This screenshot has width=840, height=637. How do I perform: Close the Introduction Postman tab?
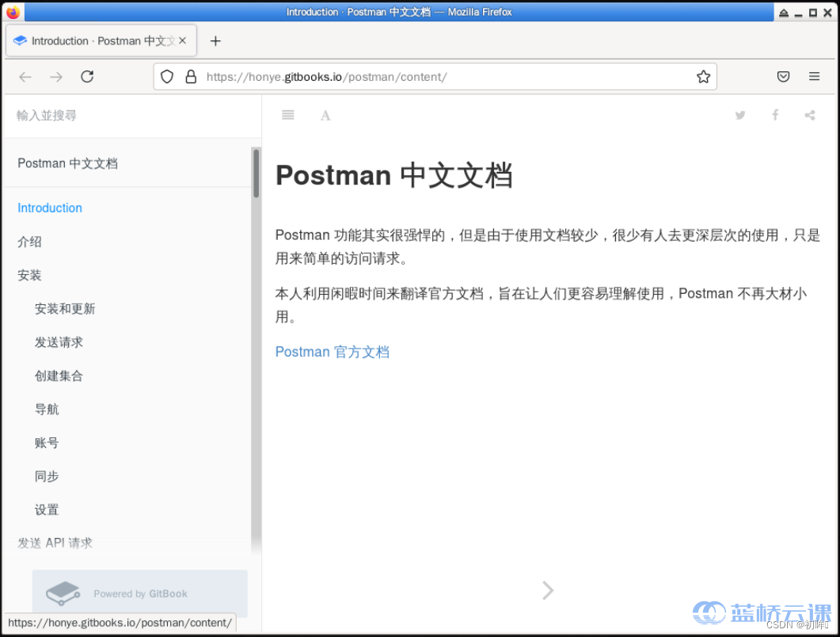(x=183, y=40)
